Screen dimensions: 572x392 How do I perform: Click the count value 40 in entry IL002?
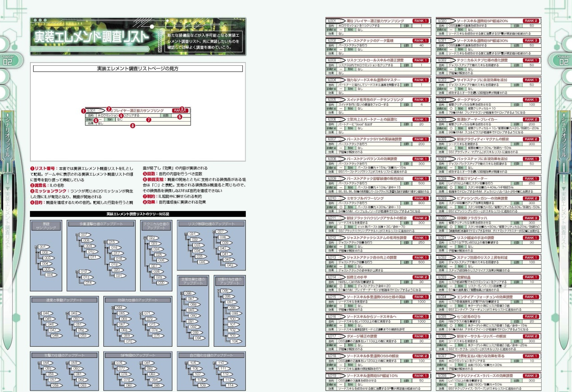pos(421,45)
